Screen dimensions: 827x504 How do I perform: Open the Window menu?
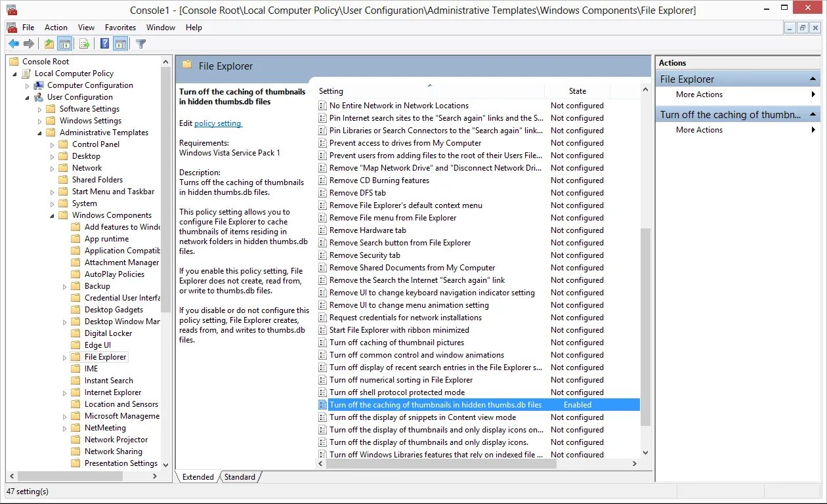(x=161, y=28)
